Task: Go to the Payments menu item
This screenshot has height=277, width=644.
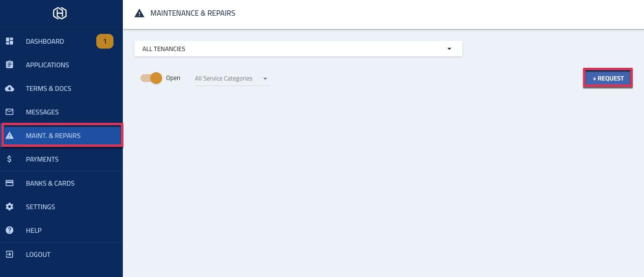Action: coord(42,159)
